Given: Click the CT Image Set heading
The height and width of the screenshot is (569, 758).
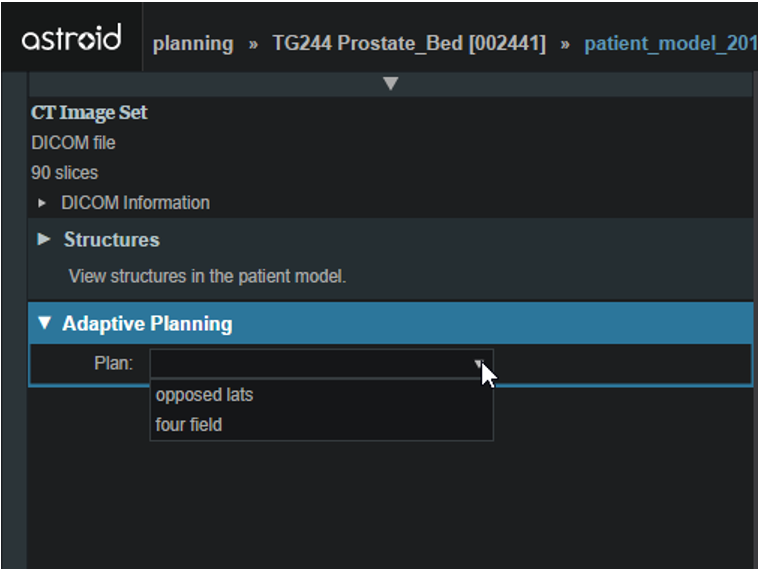Looking at the screenshot, I should pyautogui.click(x=89, y=113).
